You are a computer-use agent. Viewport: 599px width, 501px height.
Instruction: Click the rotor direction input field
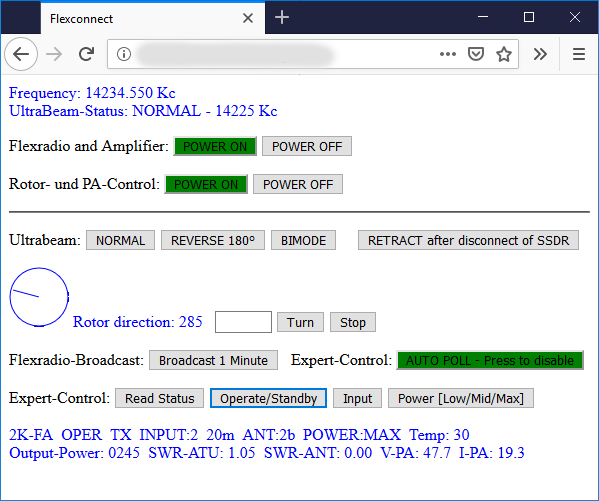(243, 322)
